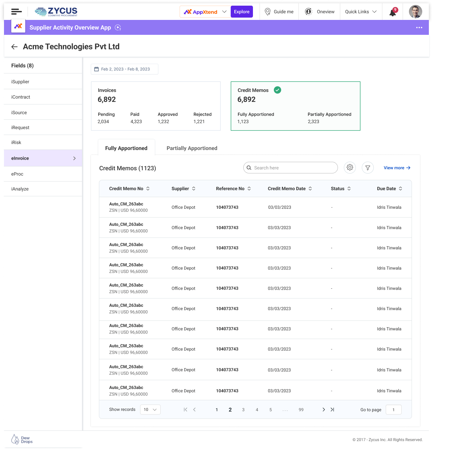Toggle sorting on Status column

(349, 189)
